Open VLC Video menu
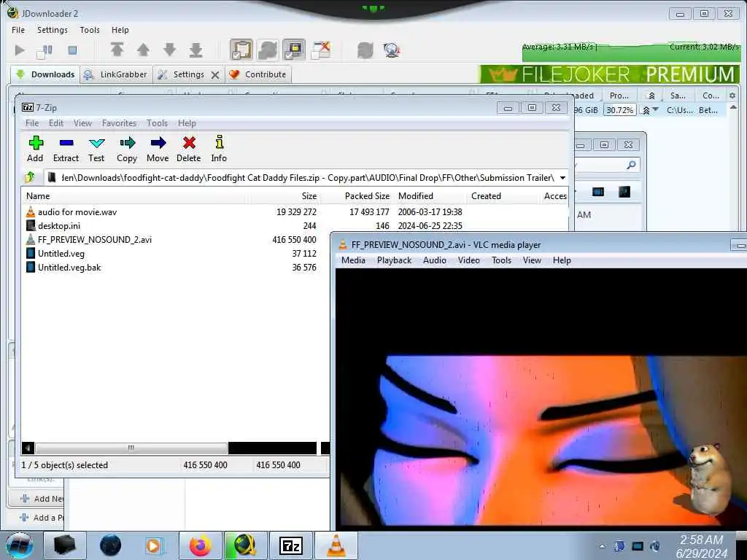747x560 pixels. pos(469,260)
